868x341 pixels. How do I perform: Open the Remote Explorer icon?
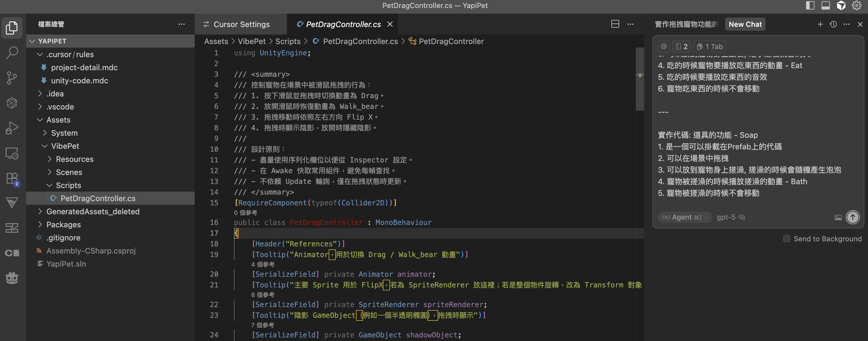[12, 153]
